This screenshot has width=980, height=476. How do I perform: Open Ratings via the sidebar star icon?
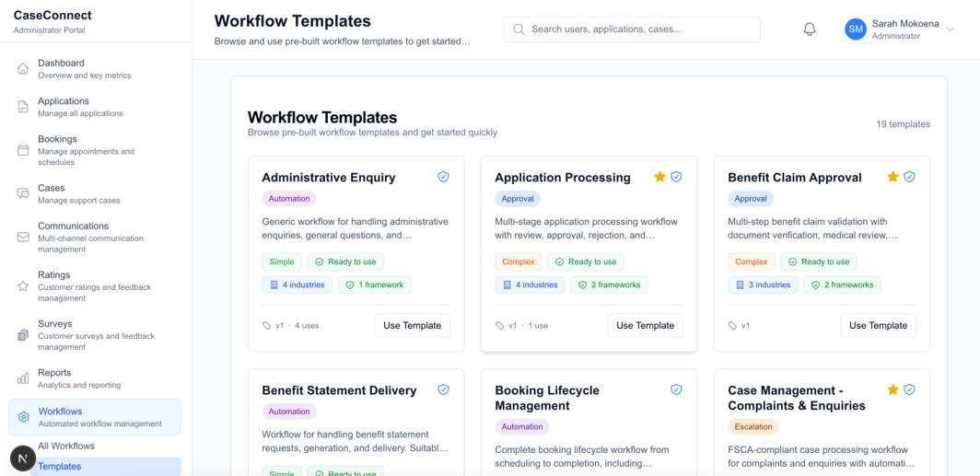click(x=23, y=286)
